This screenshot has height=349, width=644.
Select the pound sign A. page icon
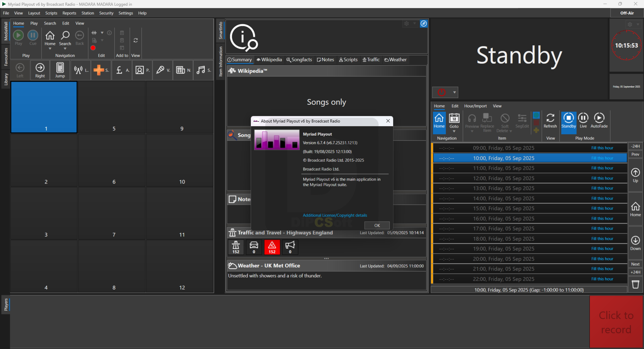[122, 70]
